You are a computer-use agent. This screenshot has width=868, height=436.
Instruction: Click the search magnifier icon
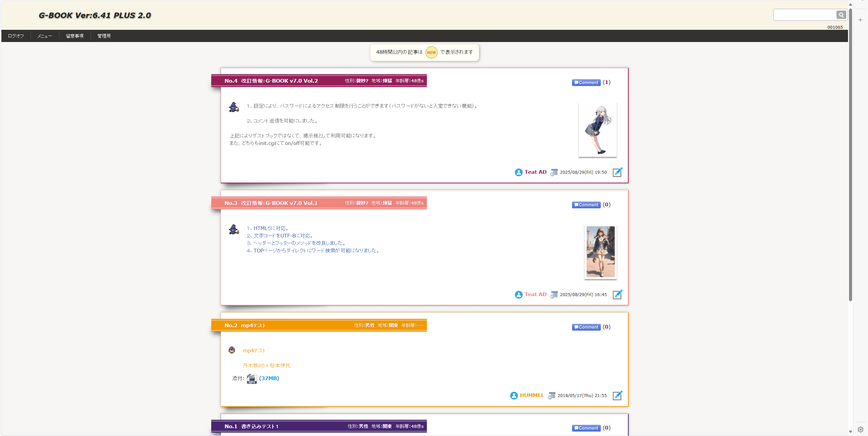click(x=841, y=15)
